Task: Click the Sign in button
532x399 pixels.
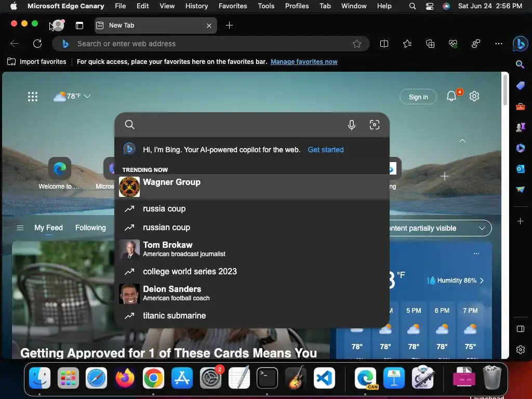Action: [418, 97]
